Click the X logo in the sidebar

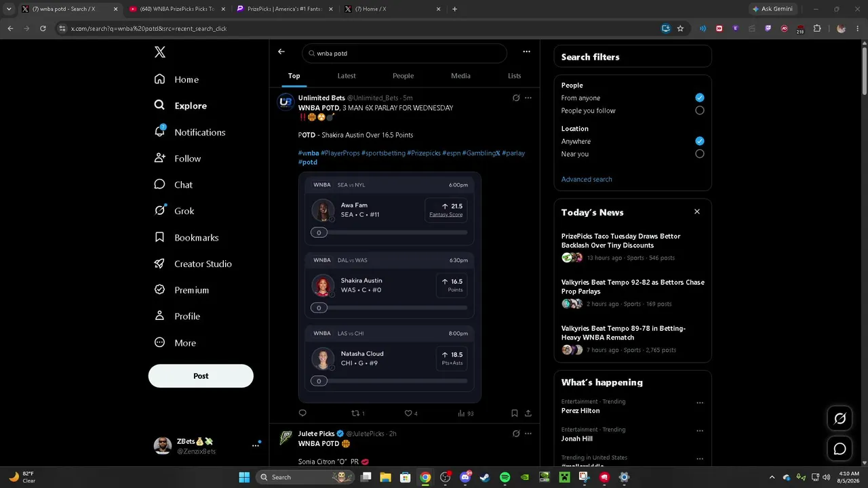pos(160,52)
